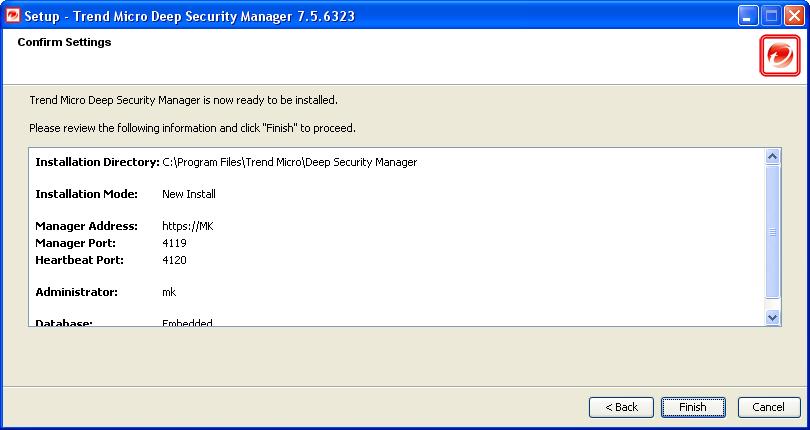Maximize the Setup window
This screenshot has width=810, height=430.
(771, 16)
